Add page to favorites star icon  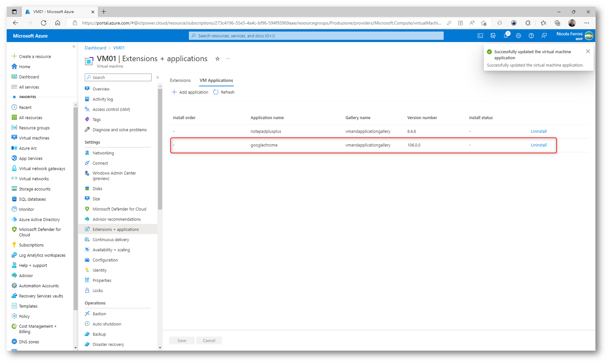click(484, 23)
